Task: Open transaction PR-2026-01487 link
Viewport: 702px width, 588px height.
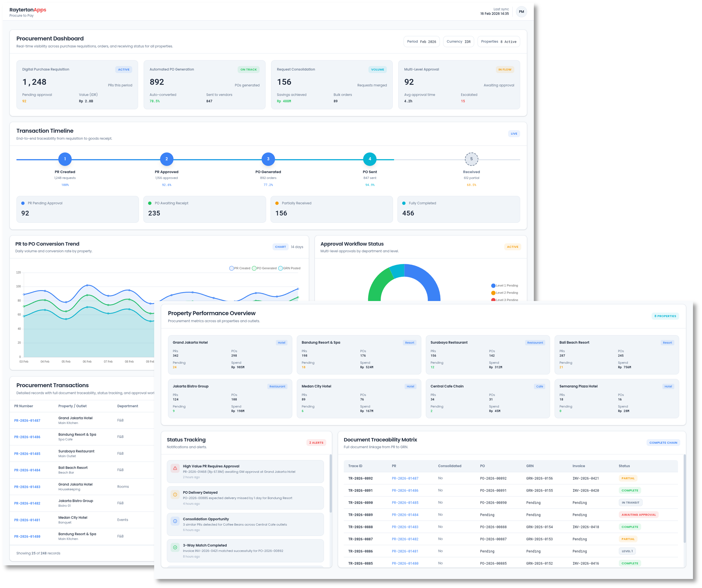Action: (x=27, y=420)
